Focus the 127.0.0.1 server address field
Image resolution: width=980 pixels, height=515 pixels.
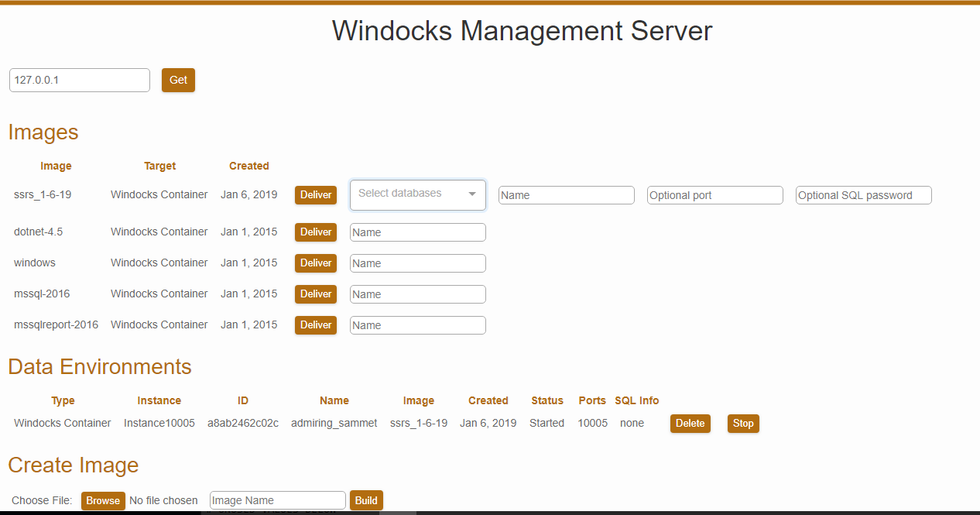point(80,80)
